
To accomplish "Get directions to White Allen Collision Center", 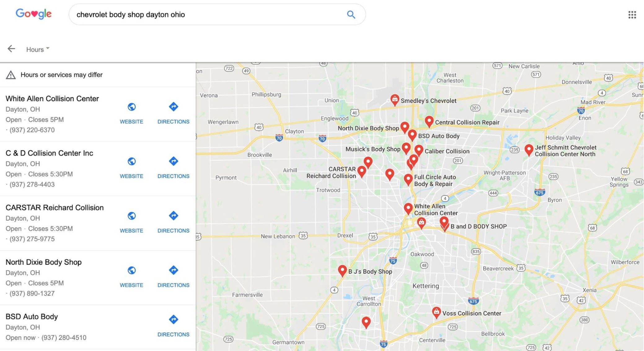I will pyautogui.click(x=173, y=107).
